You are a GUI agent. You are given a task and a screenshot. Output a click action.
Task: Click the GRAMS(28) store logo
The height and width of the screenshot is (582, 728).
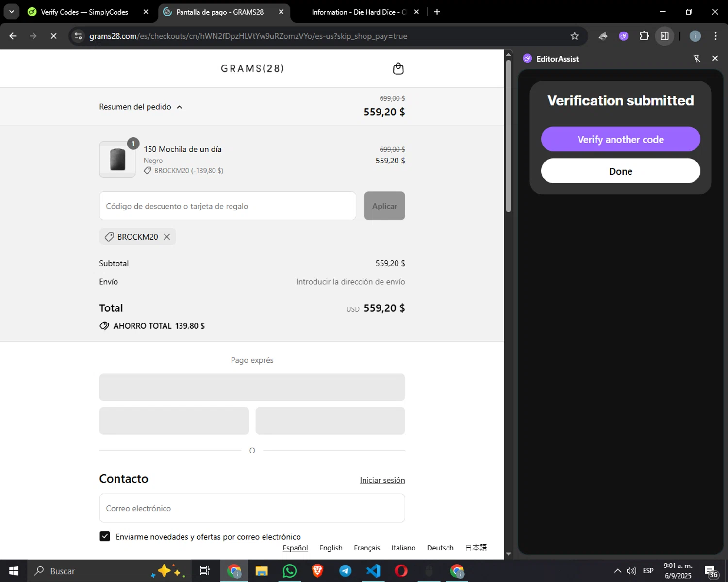pyautogui.click(x=252, y=68)
